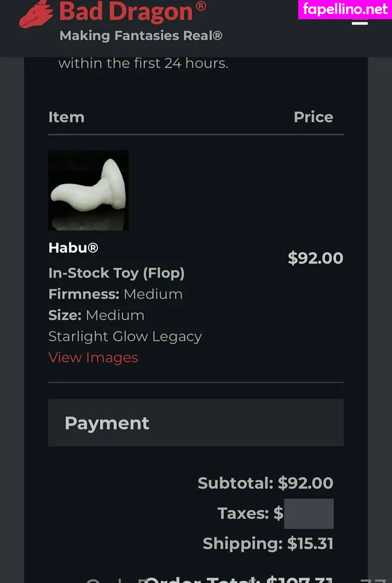Click the Size: Medium detail
The width and height of the screenshot is (392, 583).
[x=96, y=315]
